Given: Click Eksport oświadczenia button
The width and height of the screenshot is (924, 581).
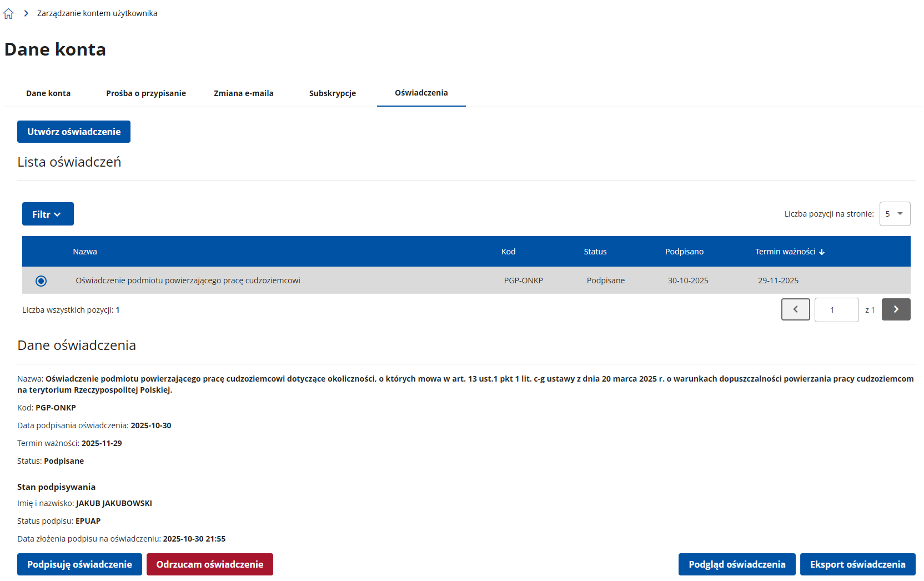Looking at the screenshot, I should tap(857, 564).
